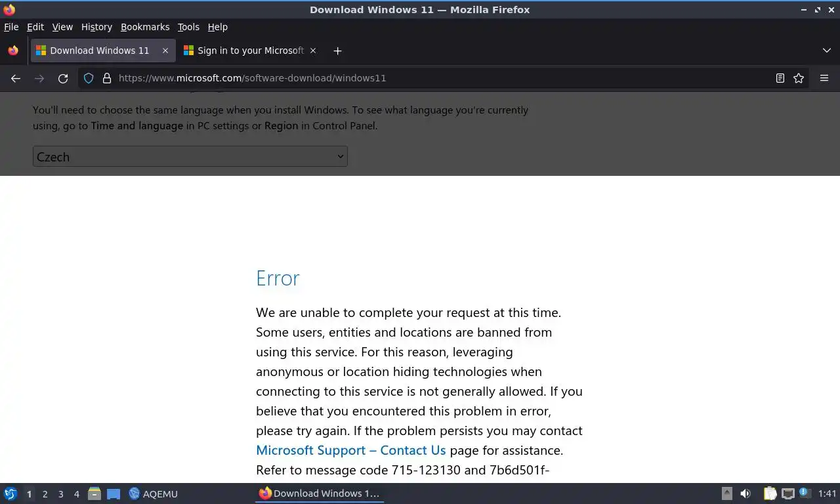
Task: Click the volume speaker tray icon
Action: point(745,493)
